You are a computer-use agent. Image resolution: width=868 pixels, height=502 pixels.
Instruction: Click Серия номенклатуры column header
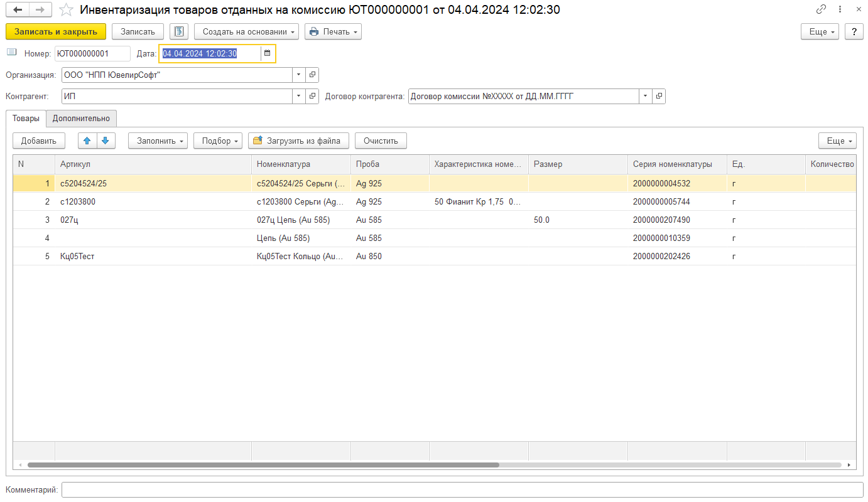(x=677, y=164)
